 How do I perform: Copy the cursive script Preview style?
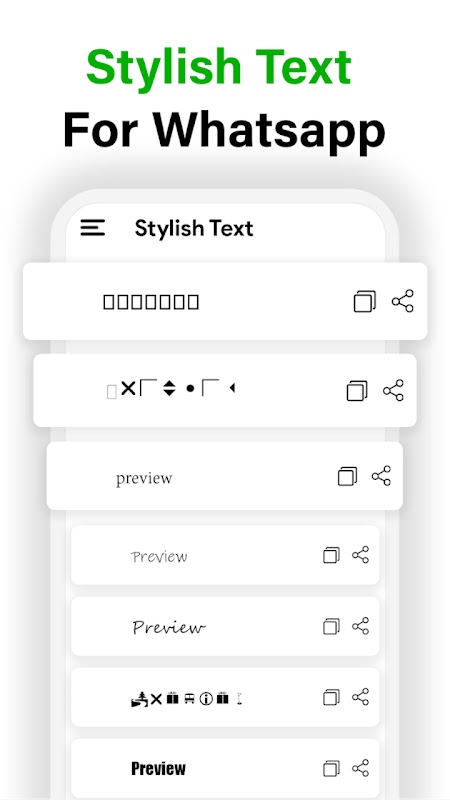(x=331, y=627)
